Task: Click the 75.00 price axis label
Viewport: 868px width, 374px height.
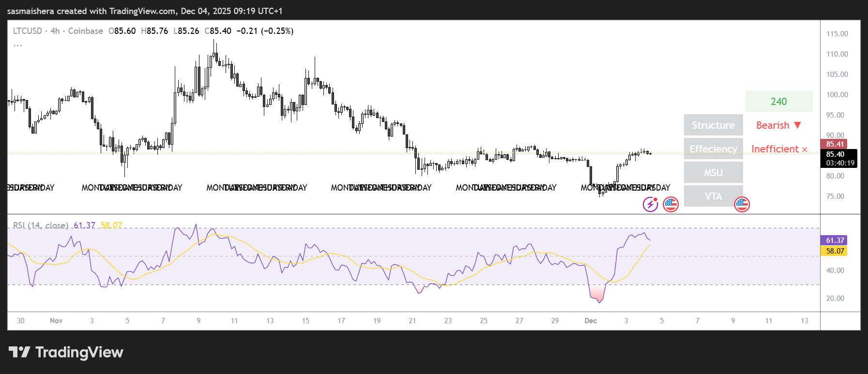Action: (835, 196)
